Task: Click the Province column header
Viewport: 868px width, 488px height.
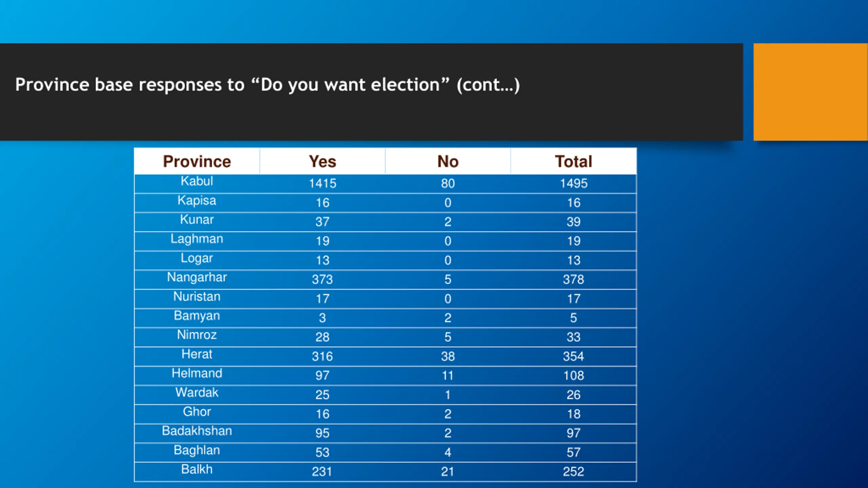Action: (x=197, y=161)
